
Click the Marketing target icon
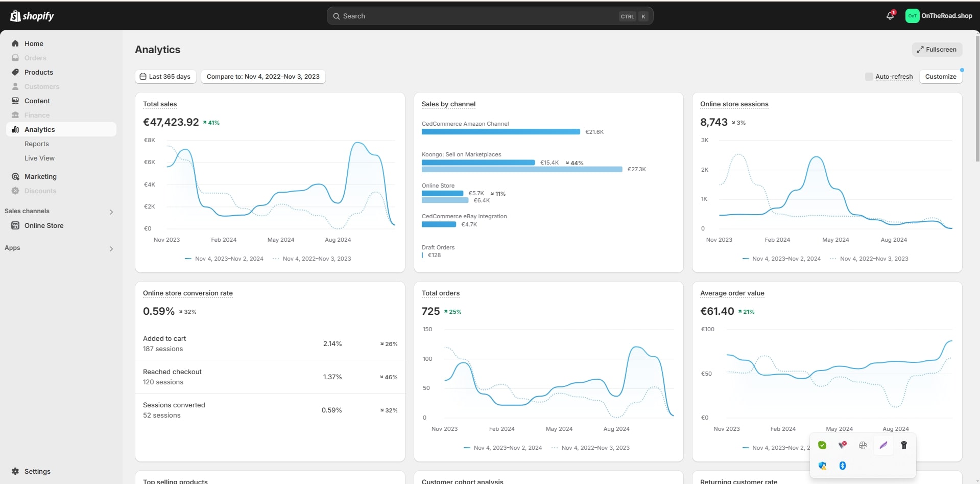click(x=15, y=176)
